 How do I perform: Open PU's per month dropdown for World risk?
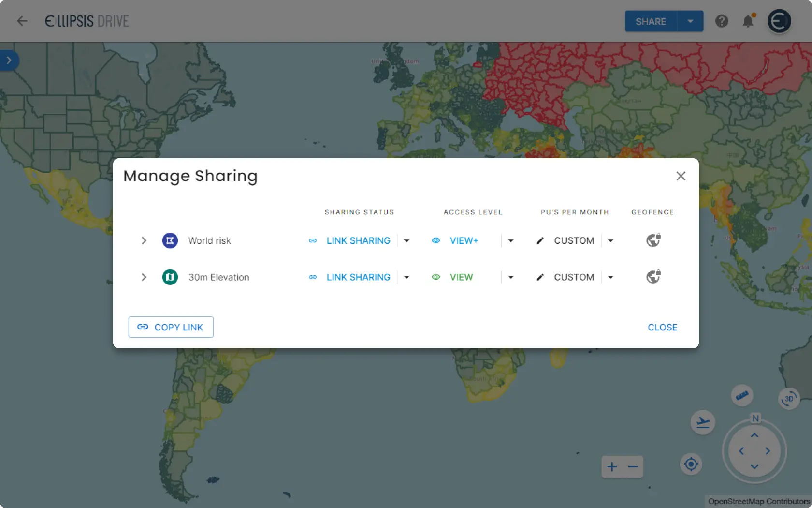click(610, 240)
